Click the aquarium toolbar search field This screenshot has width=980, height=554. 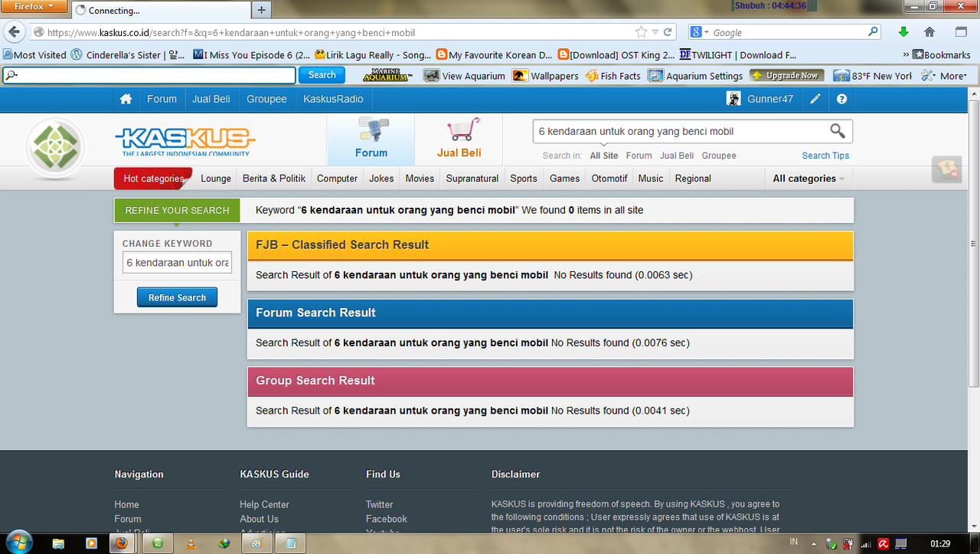[149, 75]
